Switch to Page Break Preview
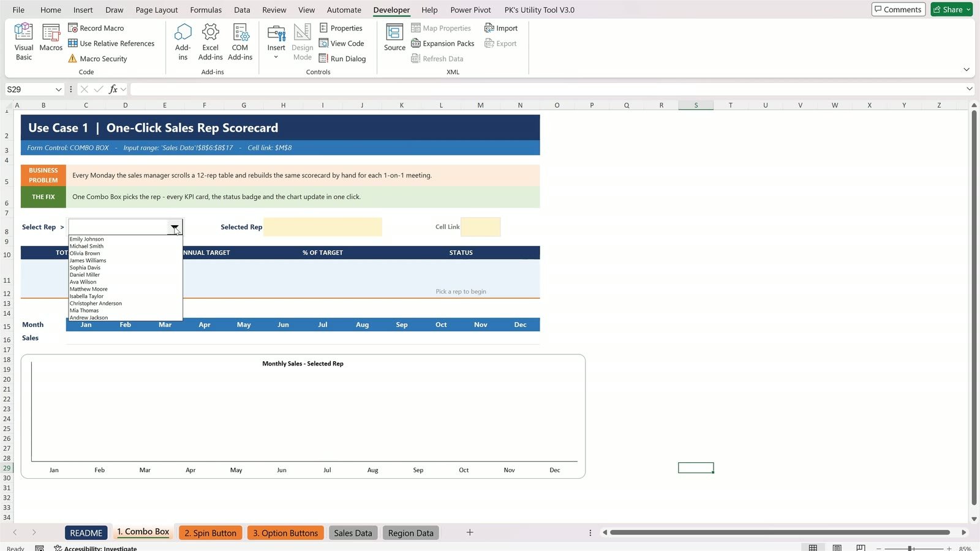This screenshot has width=980, height=551. click(861, 548)
